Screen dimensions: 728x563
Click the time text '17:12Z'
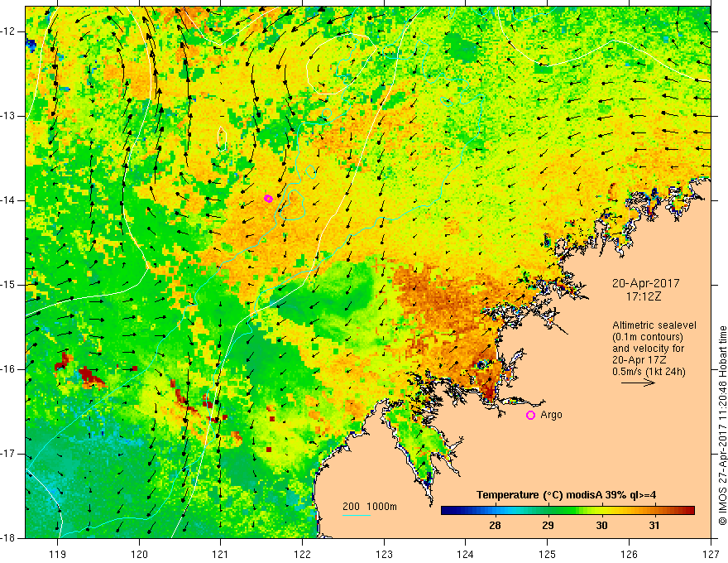[x=644, y=296]
